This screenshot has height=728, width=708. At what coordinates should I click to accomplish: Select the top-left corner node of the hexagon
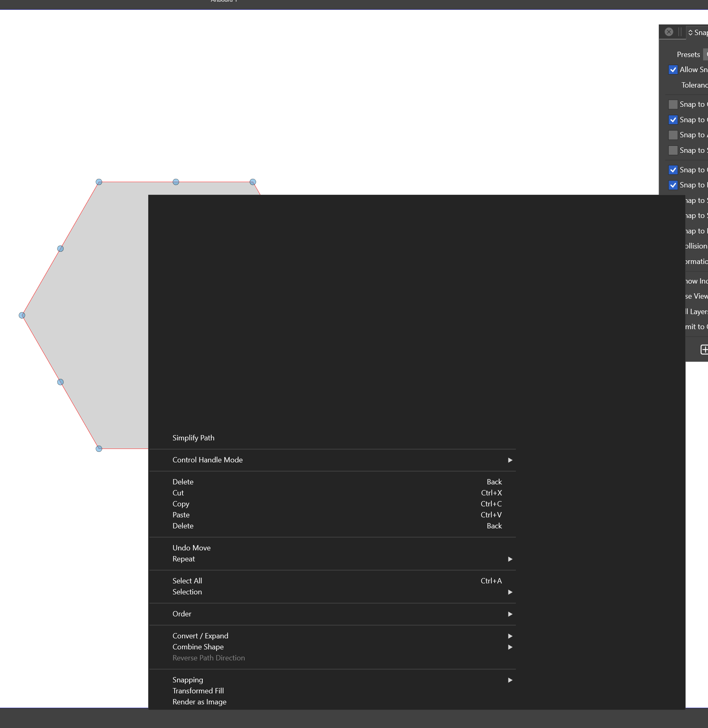(99, 182)
